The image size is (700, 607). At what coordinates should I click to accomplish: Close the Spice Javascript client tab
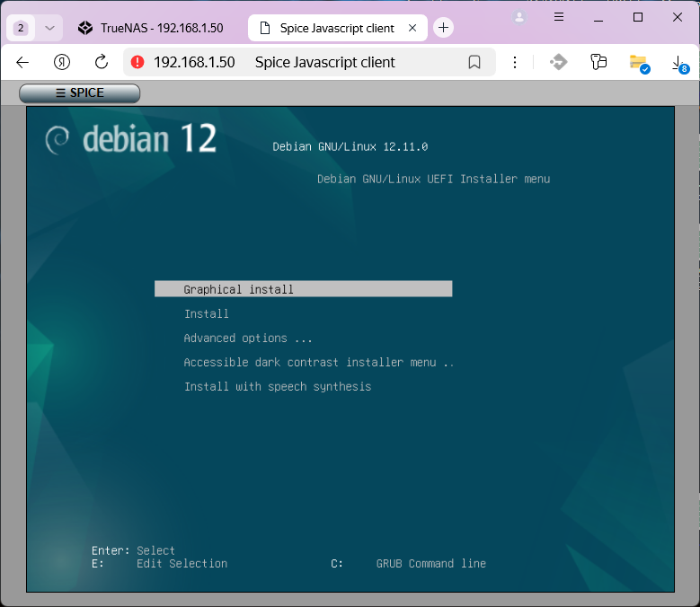click(x=412, y=28)
